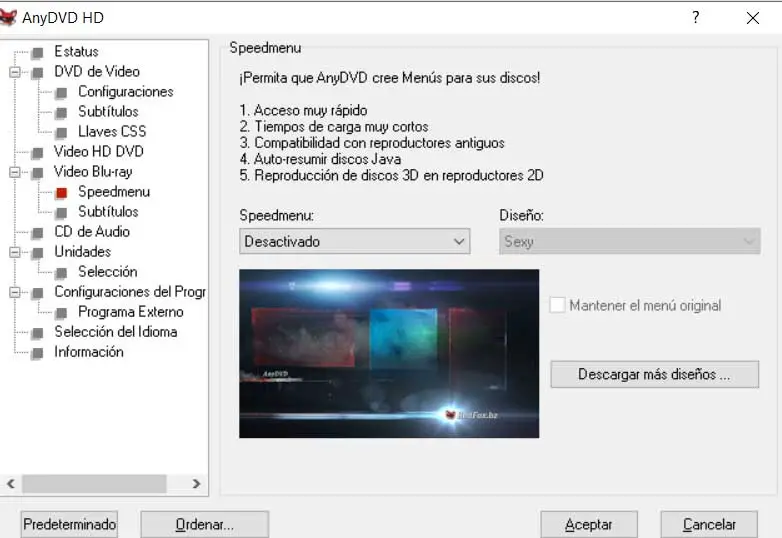Select Unidades tree item

(83, 252)
